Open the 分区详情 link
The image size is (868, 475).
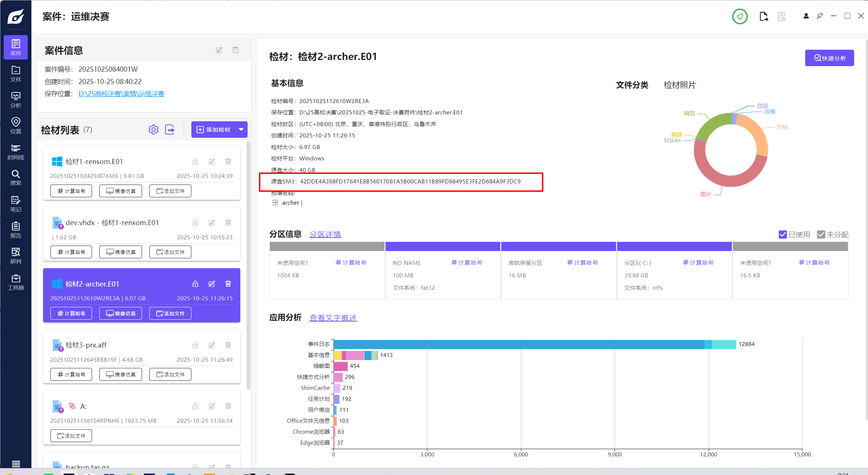325,234
